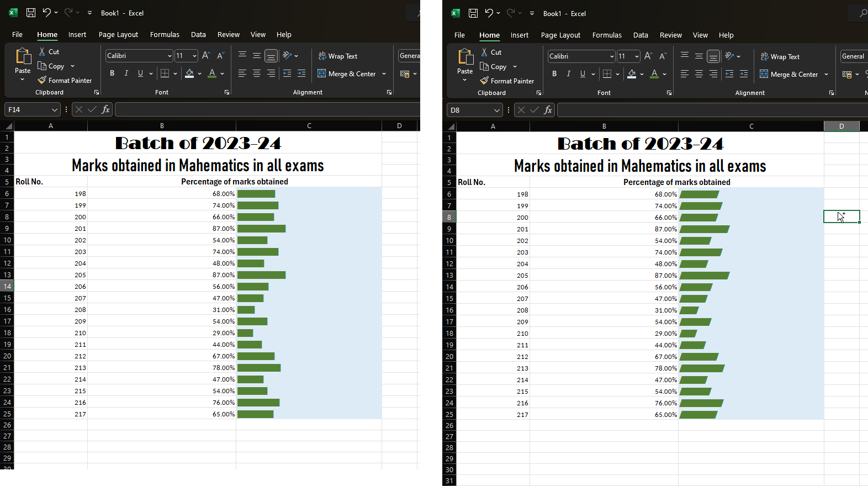Click Cut in left window clipboard group
This screenshot has width=868, height=486.
49,51
